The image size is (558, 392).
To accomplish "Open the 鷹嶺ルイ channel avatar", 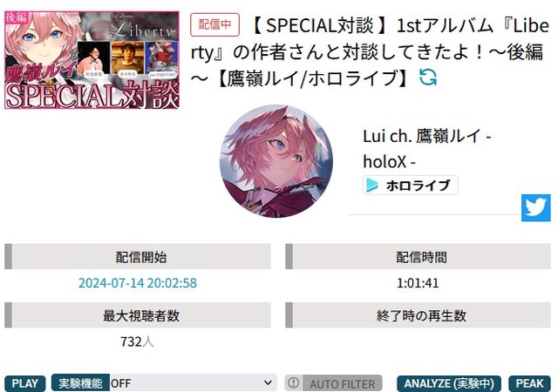I will [276, 161].
